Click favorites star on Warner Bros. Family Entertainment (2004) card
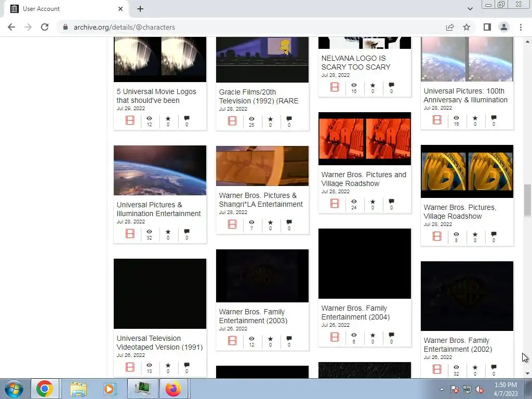Image resolution: width=532 pixels, height=399 pixels. (x=373, y=335)
